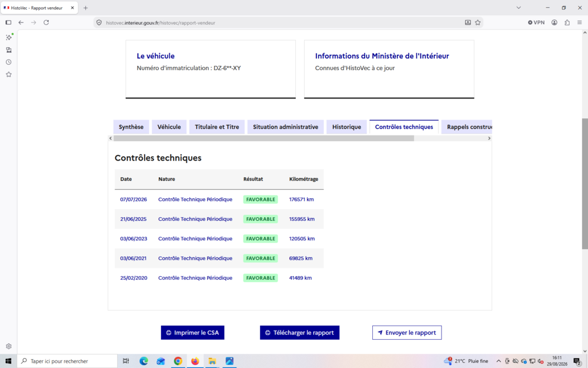Click the horizontal tabs scrollbar thumb
The height and width of the screenshot is (368, 588).
pos(263,138)
